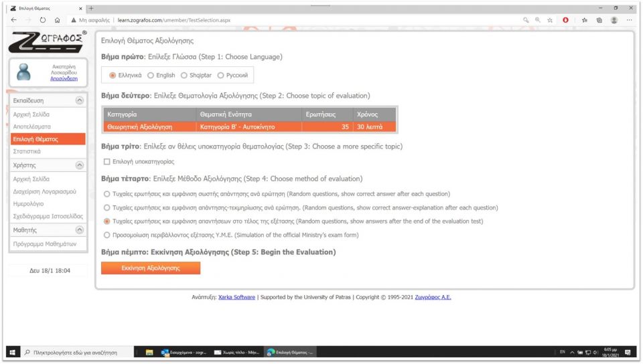Open File Explorer from the taskbar
The image size is (643, 364).
click(149, 352)
